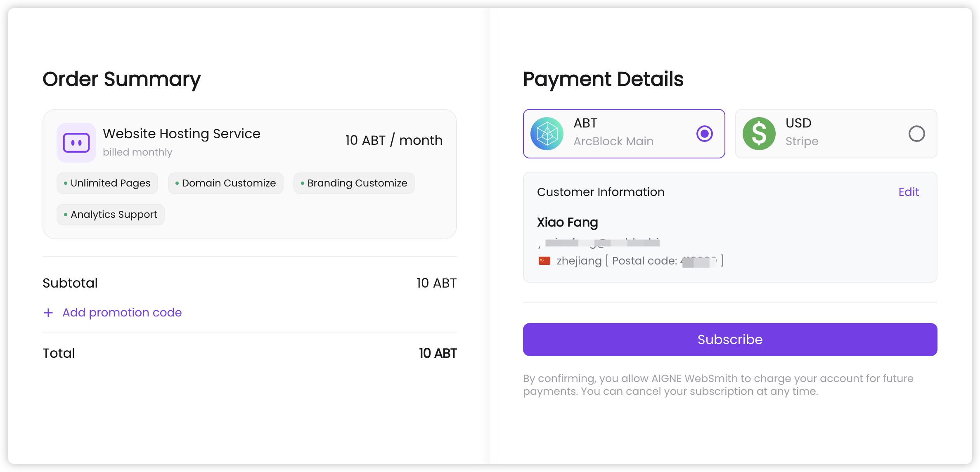This screenshot has width=980, height=472.
Task: Click the masked email address
Action: [x=599, y=243]
